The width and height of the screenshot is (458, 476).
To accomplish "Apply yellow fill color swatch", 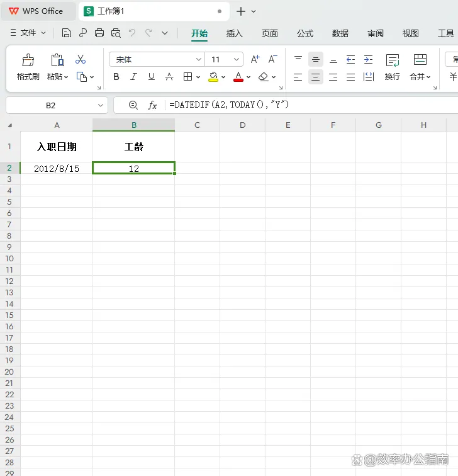I will (213, 77).
